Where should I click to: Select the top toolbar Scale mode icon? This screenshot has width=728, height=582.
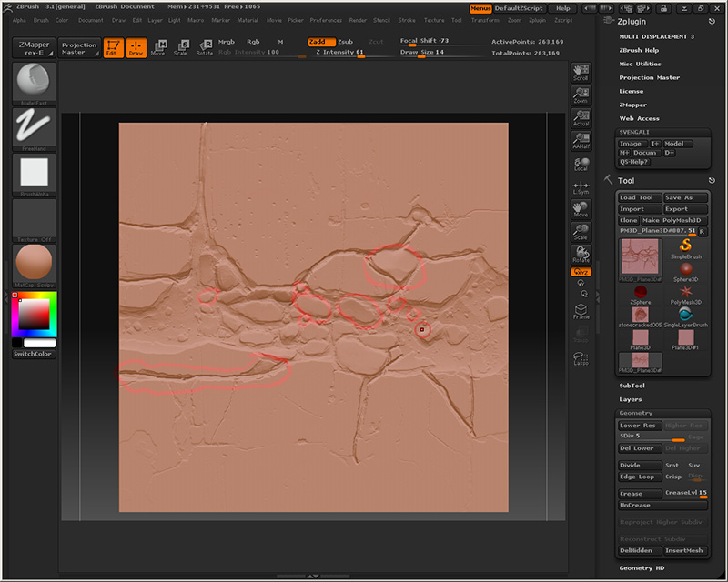tap(180, 48)
